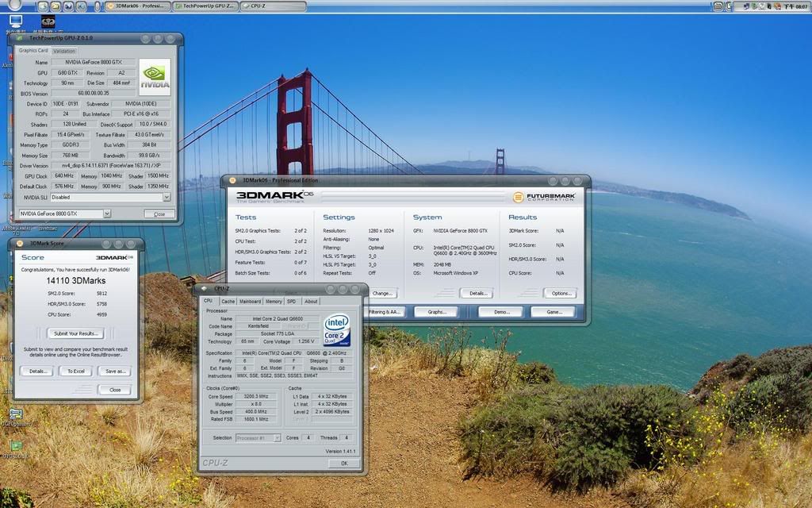The width and height of the screenshot is (812, 508).
Task: Click Save as in 3DMark Score
Action: (x=115, y=371)
